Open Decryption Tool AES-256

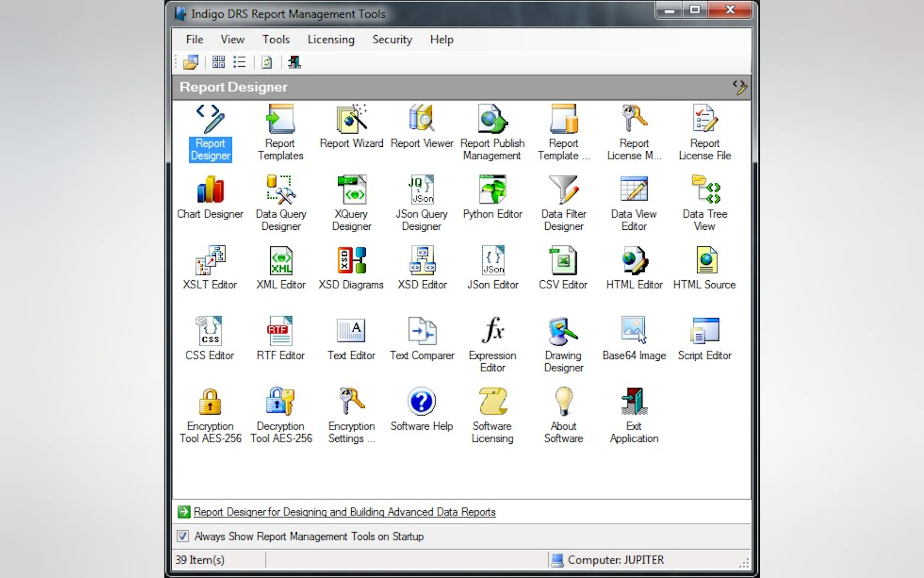point(281,416)
